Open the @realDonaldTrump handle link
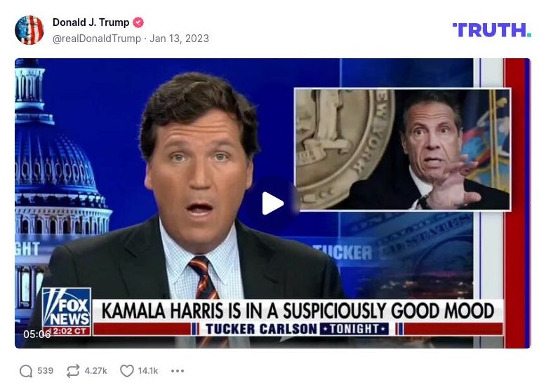This screenshot has height=392, width=546. 97,39
